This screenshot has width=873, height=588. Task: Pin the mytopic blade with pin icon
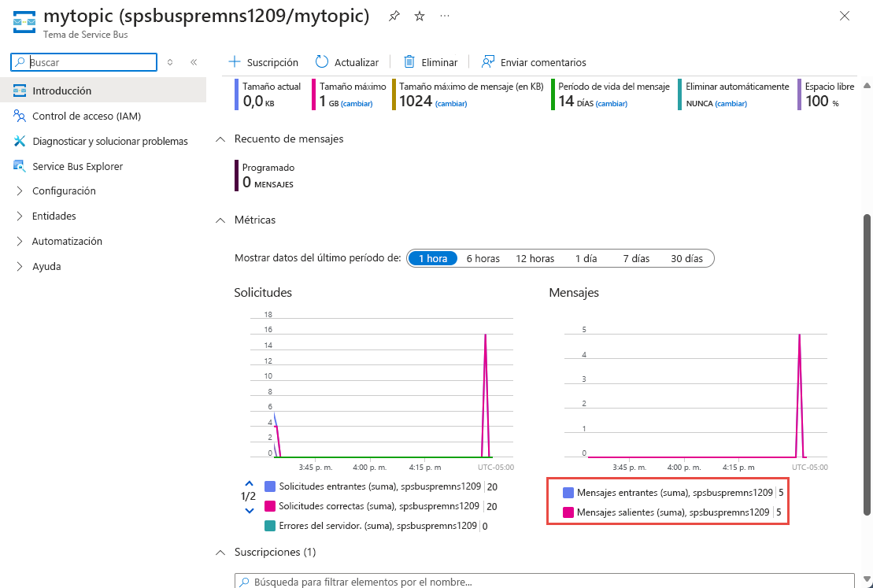point(394,17)
